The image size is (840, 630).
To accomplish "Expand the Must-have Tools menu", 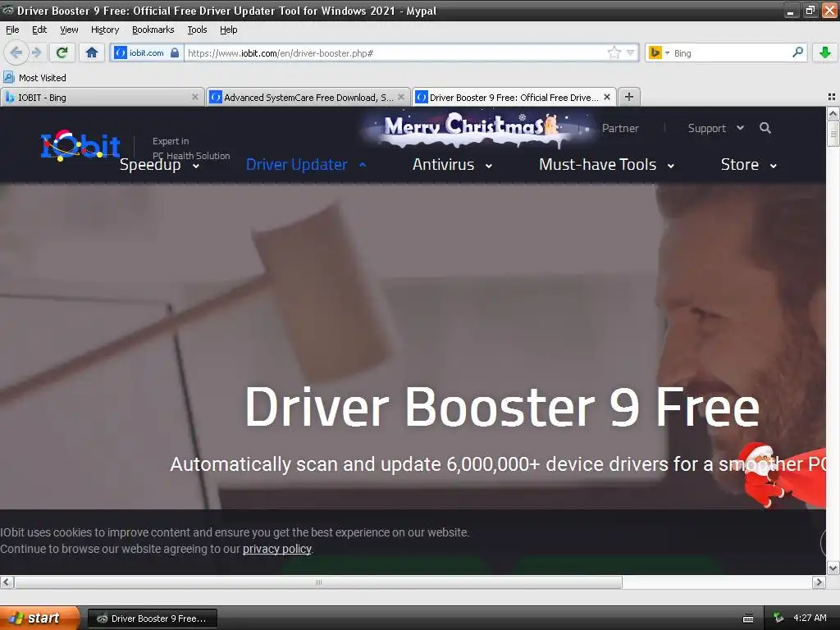I will [x=606, y=164].
